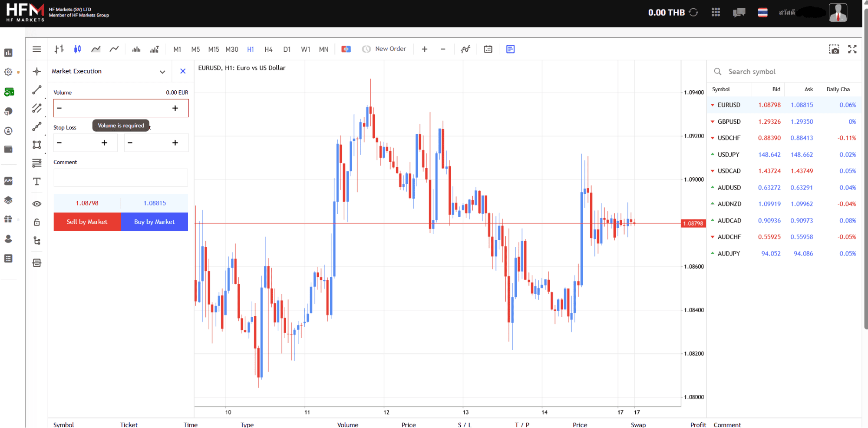Increase the Volume with plus stepper

click(175, 108)
